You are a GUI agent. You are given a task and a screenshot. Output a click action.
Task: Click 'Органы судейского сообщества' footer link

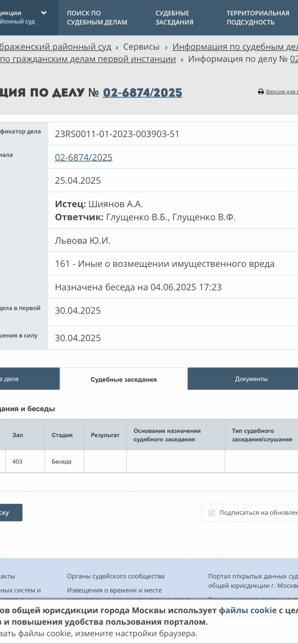click(116, 576)
